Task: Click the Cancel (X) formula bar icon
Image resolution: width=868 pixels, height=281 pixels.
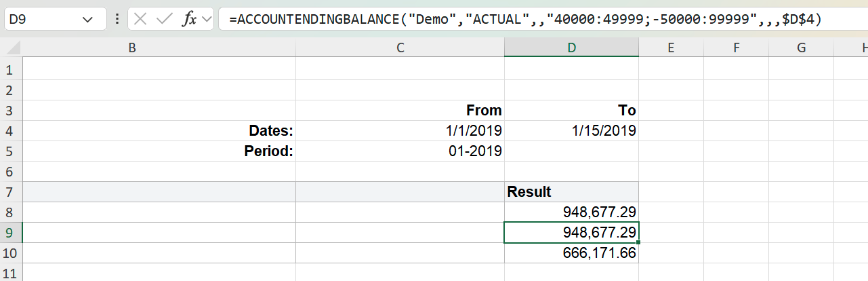Action: tap(140, 19)
